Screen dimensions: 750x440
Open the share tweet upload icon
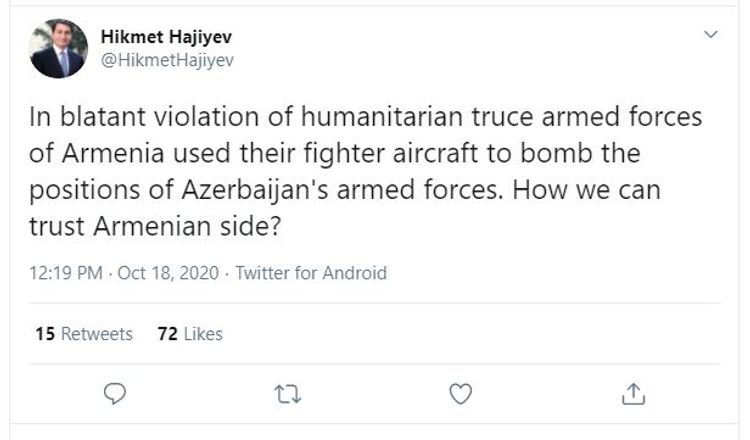pyautogui.click(x=632, y=394)
